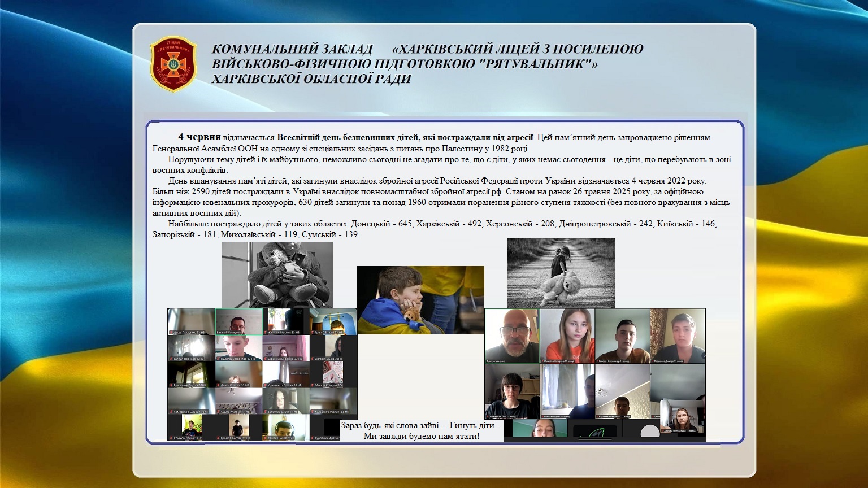
Task: Click muted microphone icon beside "Крюков Данил"
Action: coord(171,438)
